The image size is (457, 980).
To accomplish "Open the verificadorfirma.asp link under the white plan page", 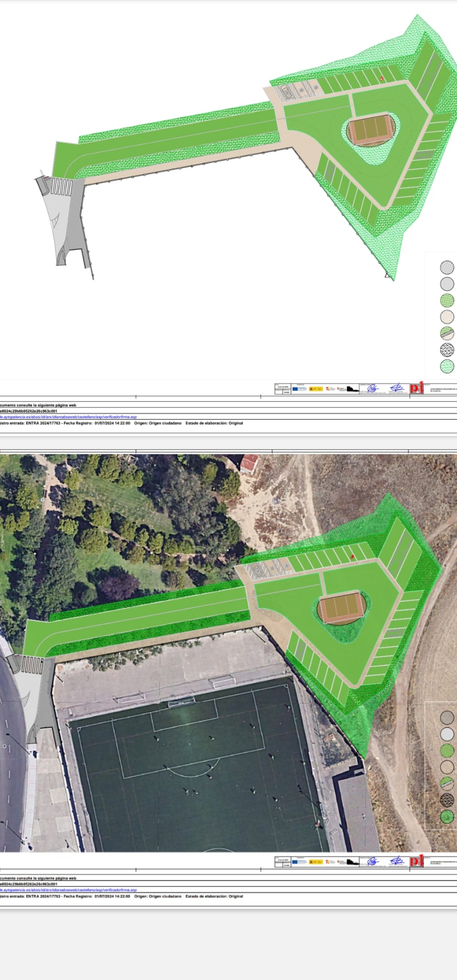I will (x=68, y=417).
